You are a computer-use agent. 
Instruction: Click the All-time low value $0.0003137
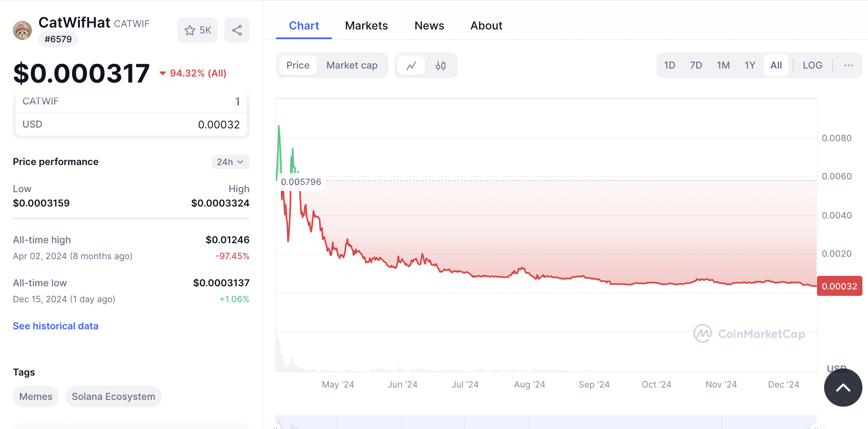pyautogui.click(x=221, y=283)
